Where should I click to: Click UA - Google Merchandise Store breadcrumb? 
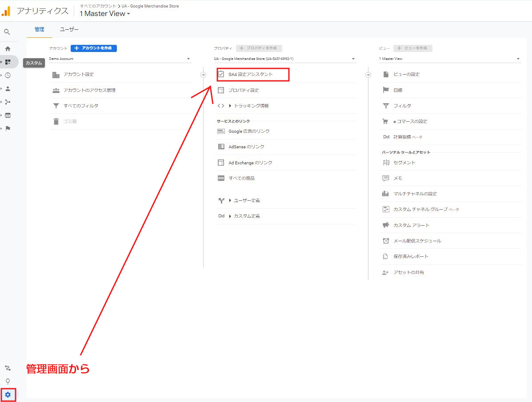(x=150, y=6)
